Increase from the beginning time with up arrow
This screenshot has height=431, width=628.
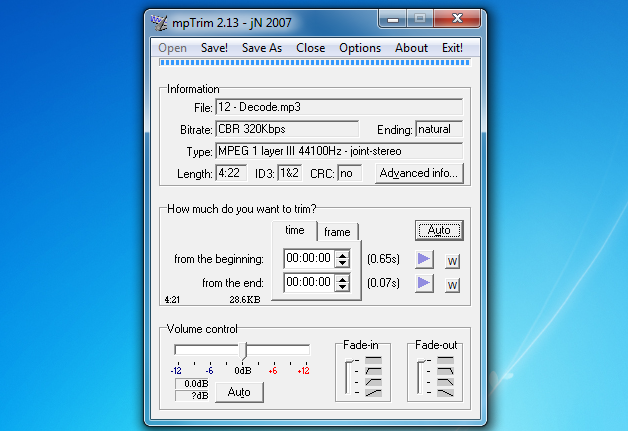342,255
